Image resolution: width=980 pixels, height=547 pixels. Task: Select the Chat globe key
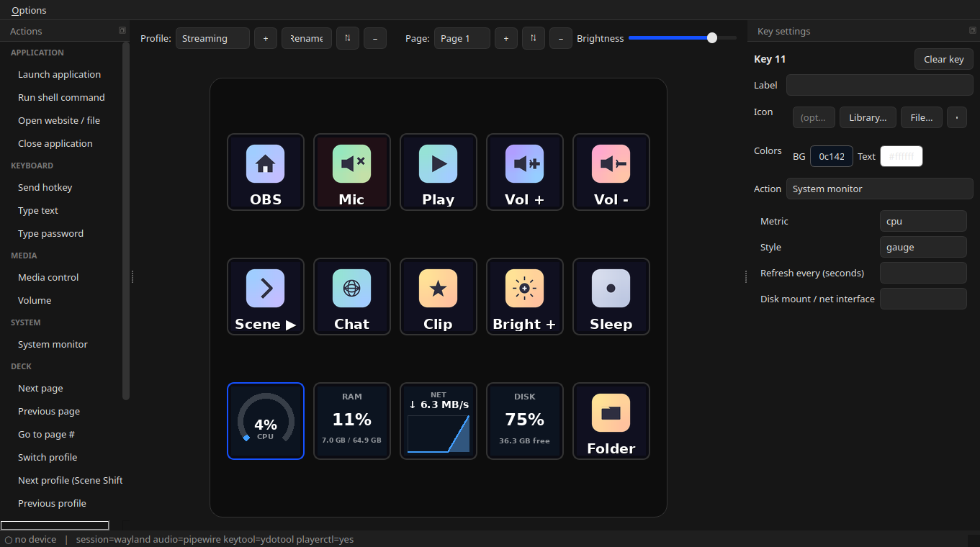click(352, 297)
